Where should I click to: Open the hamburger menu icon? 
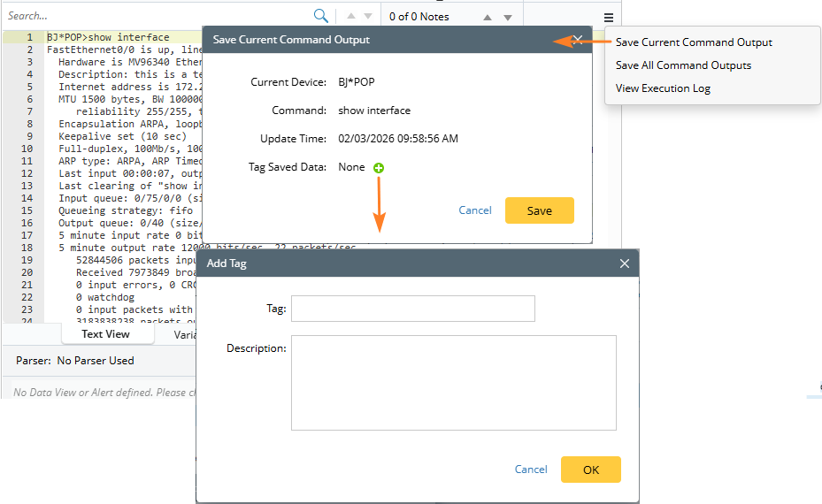tap(608, 18)
